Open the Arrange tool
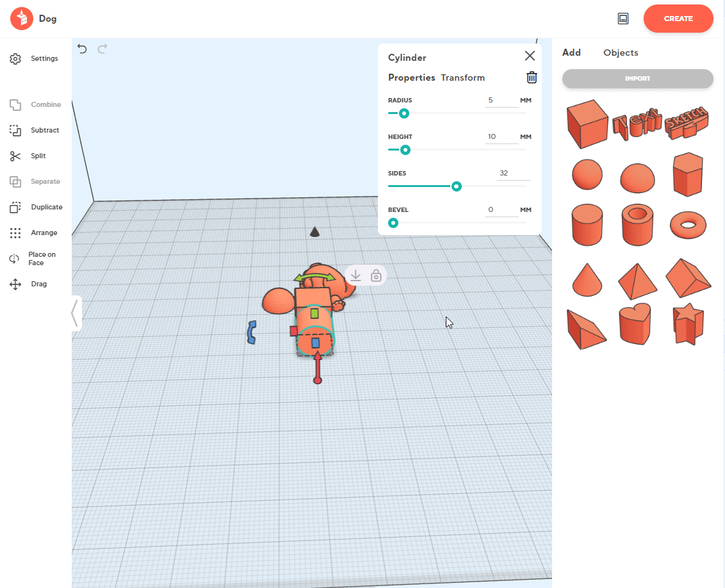 click(16, 233)
